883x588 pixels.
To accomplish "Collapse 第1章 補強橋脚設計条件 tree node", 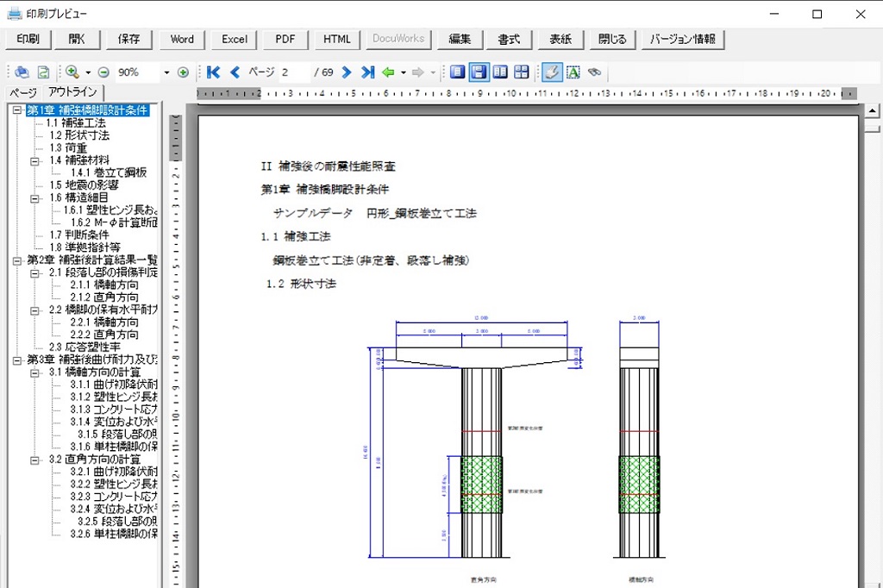I will point(17,110).
